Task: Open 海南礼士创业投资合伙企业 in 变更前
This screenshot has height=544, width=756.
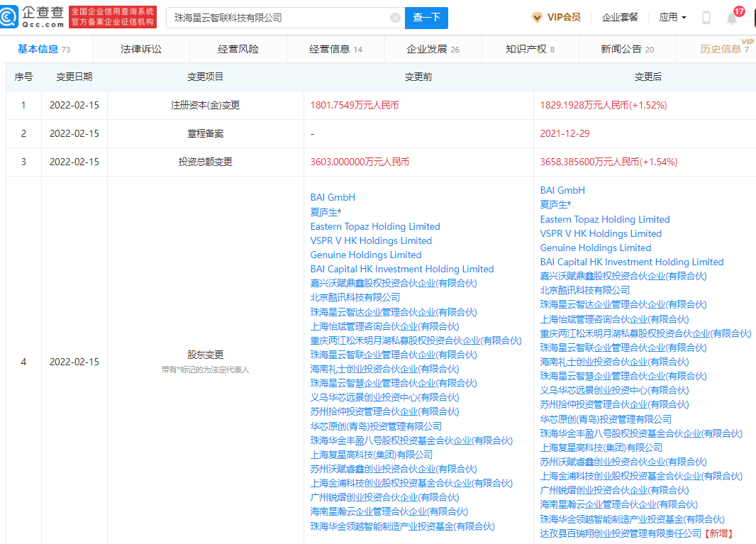Action: 385,369
